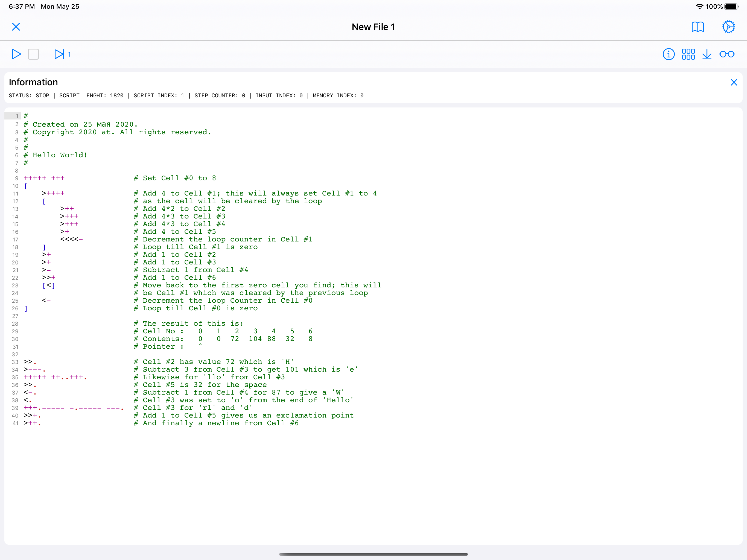Open the app settings gear
The width and height of the screenshot is (747, 560).
728,27
